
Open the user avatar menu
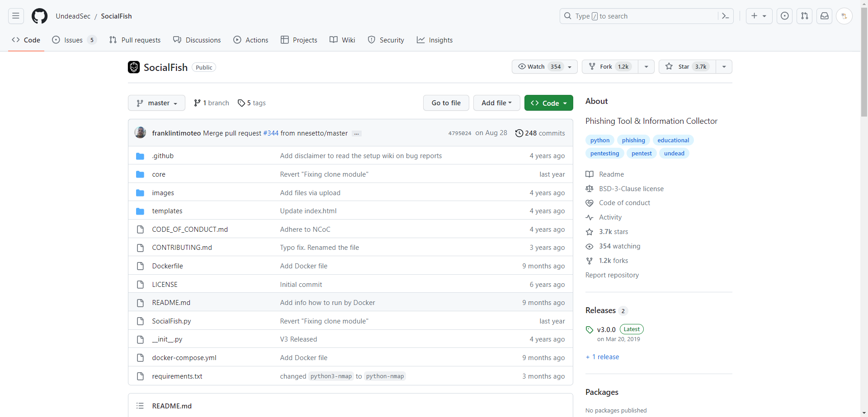tap(844, 16)
